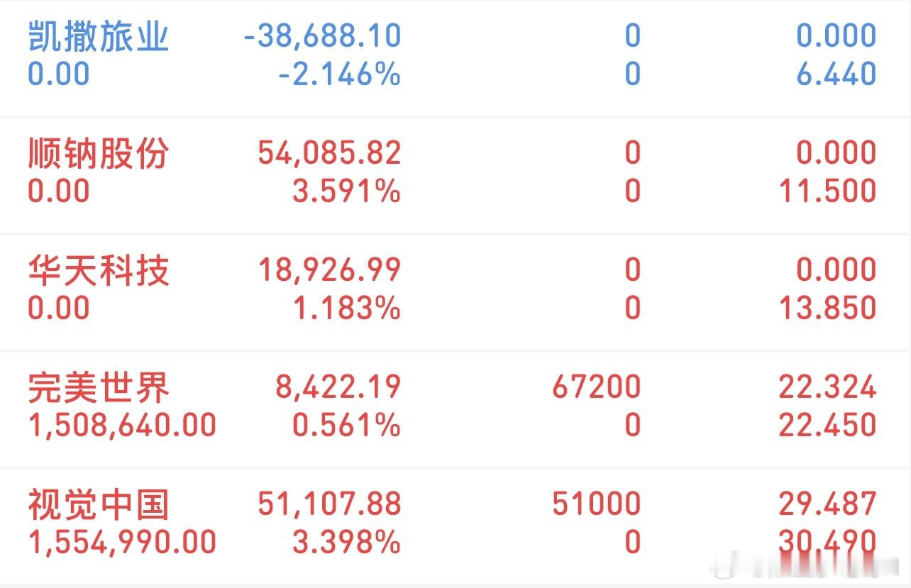The height and width of the screenshot is (588, 911).
Task: Click the 13.850 current price
Action: (828, 308)
